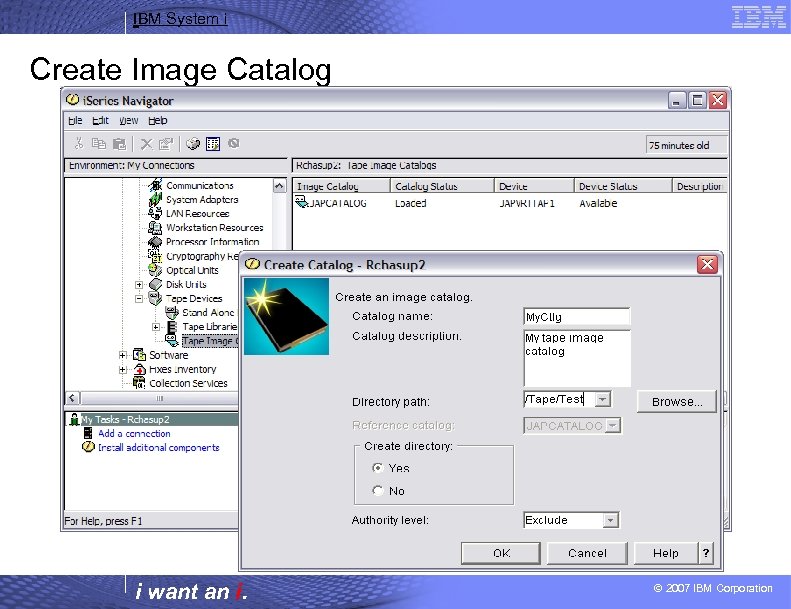The width and height of the screenshot is (791, 609).
Task: Click the Cut toolbar icon
Action: (79, 144)
